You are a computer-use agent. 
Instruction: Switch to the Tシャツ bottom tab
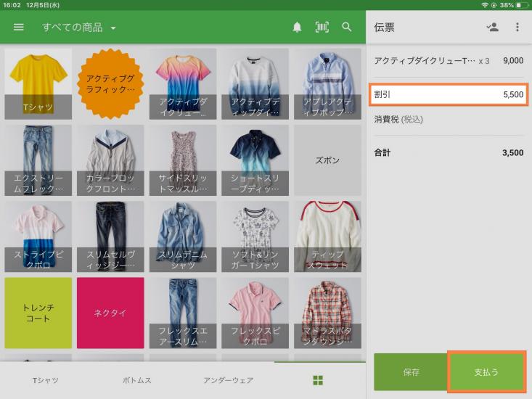(x=46, y=380)
